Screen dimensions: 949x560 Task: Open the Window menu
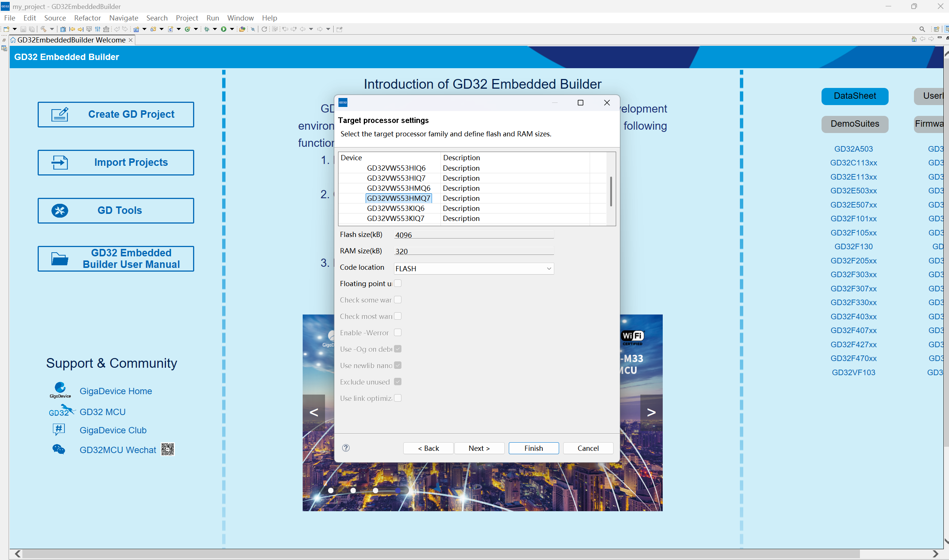point(240,18)
